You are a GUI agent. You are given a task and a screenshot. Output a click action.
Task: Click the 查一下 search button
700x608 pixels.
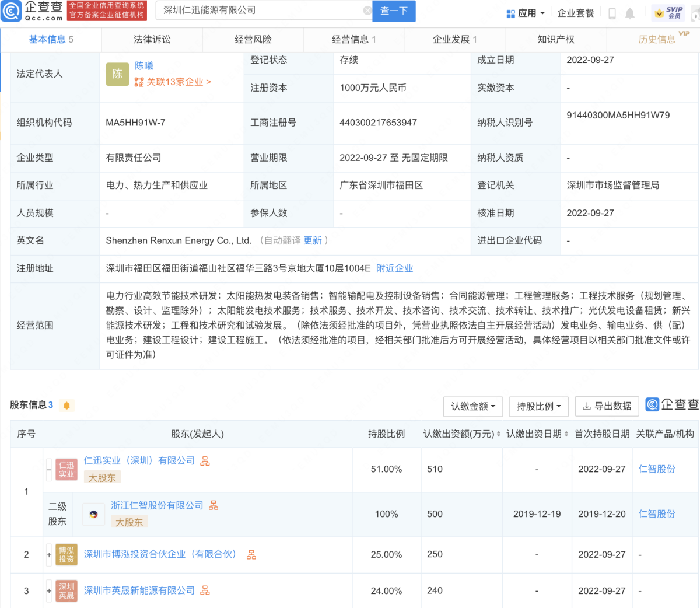(394, 11)
